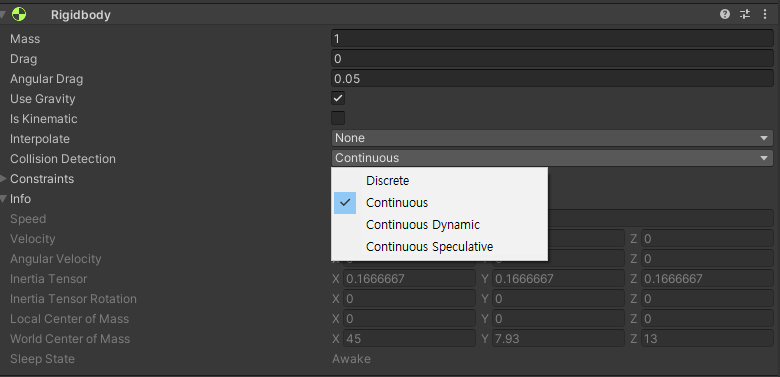Screen dimensions: 780x377
Task: Collapse the Rigidbody component foldout arrow
Action: point(3,14)
